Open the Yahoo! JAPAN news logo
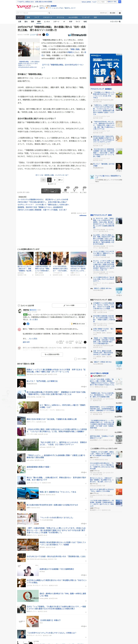This screenshot has width=138, height=644. click(27, 7)
